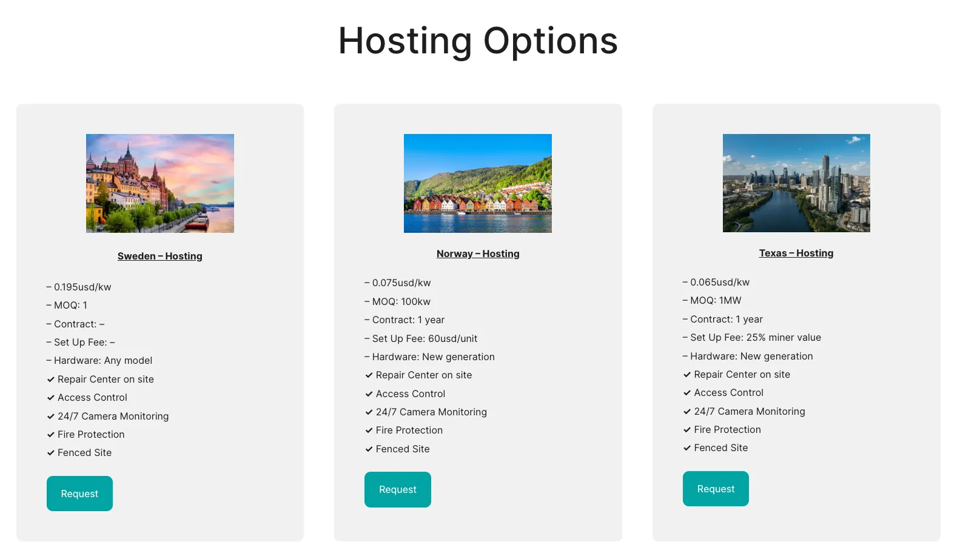The width and height of the screenshot is (980, 556).
Task: Click the Sweden hosting Request button
Action: coord(79,494)
